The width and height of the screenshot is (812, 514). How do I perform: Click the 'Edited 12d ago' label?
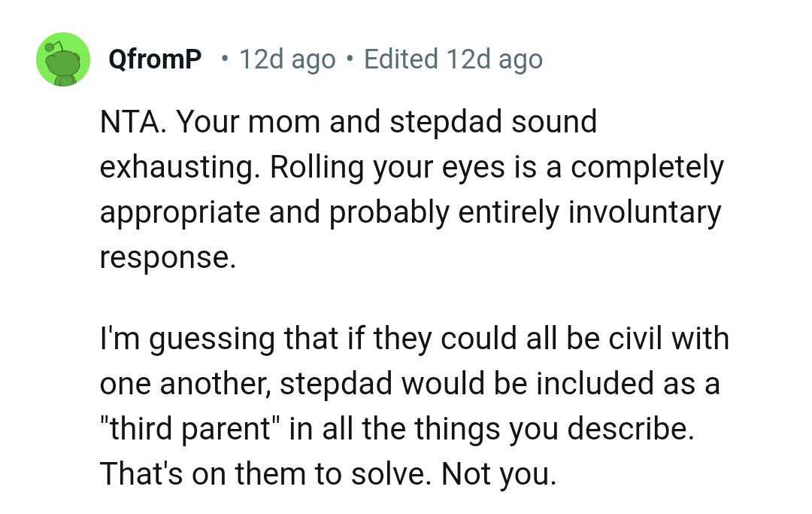tap(453, 59)
